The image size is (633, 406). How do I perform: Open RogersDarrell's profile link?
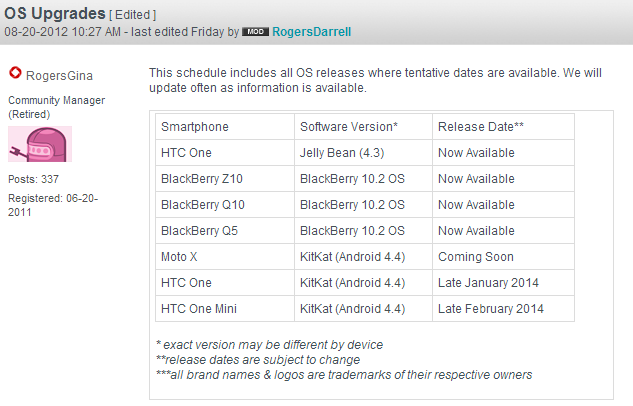coord(311,32)
